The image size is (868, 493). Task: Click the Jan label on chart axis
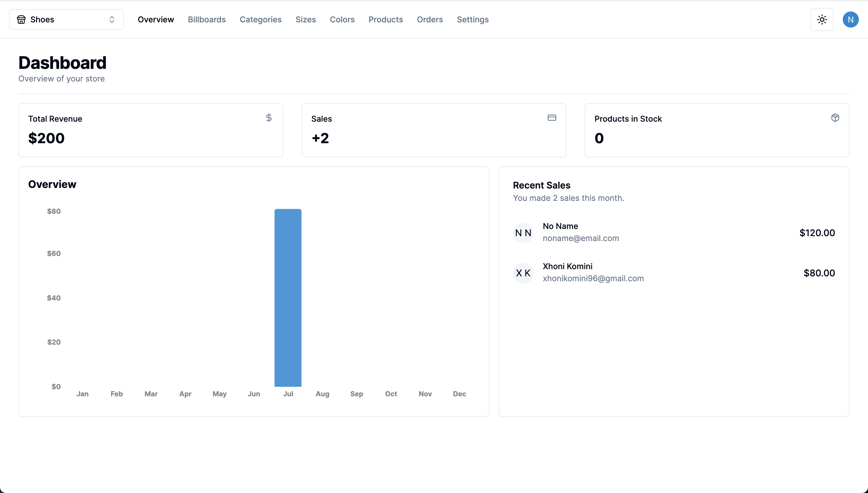[x=82, y=394]
